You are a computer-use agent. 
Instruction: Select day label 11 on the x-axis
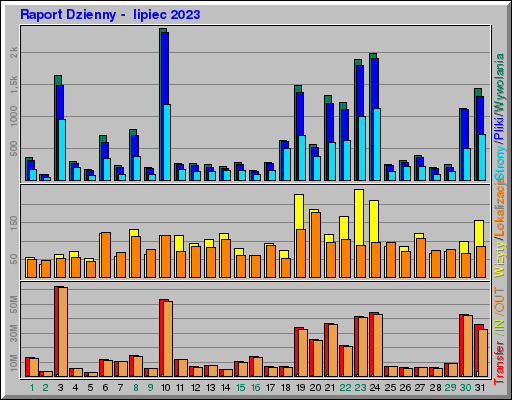click(x=180, y=388)
